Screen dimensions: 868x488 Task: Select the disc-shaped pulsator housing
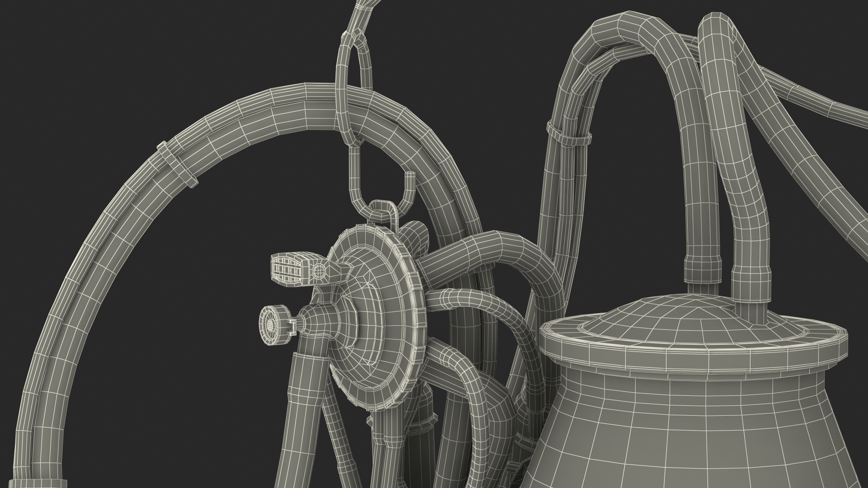377,318
